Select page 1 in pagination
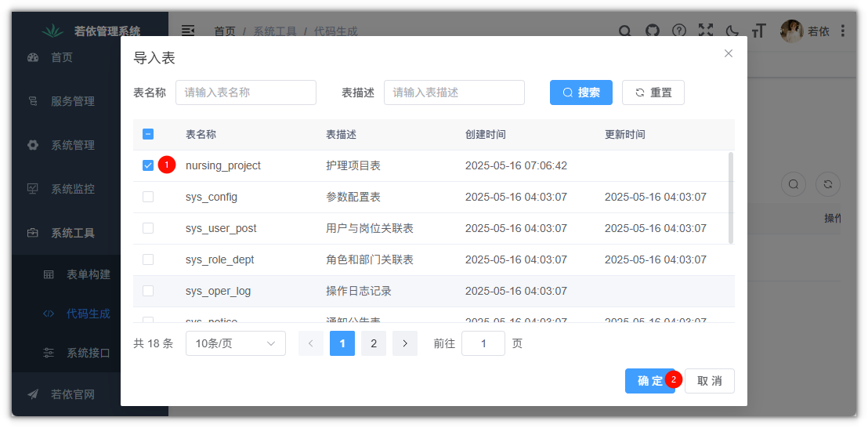Screen dimensions: 868x428 pos(342,343)
